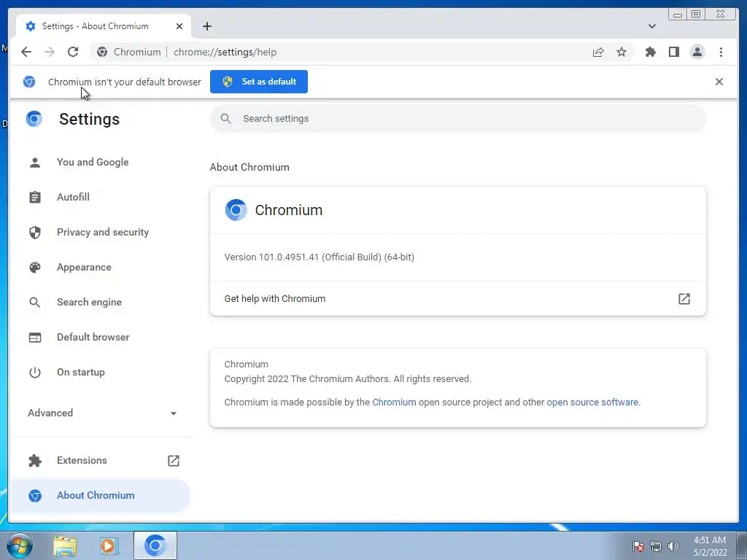Viewport: 747px width, 560px height.
Task: Open Search engine settings
Action: click(89, 303)
